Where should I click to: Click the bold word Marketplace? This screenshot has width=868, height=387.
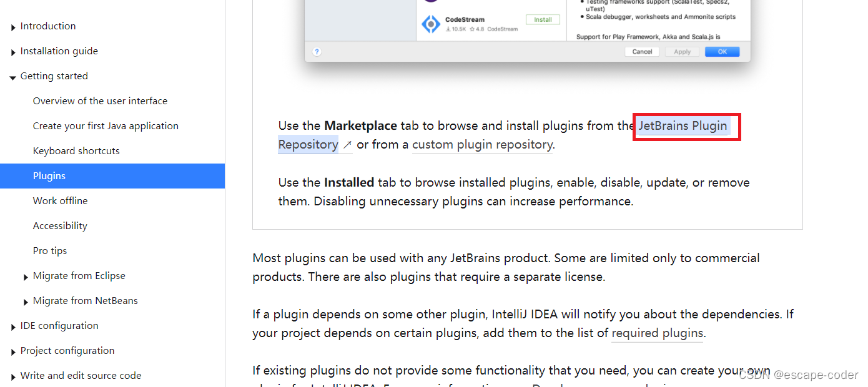point(360,125)
